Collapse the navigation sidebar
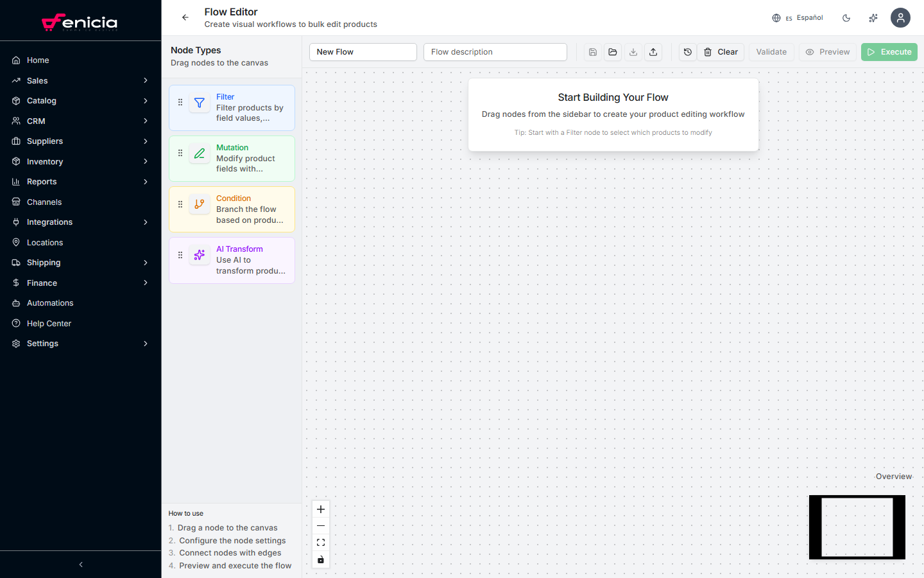This screenshot has height=578, width=924. pyautogui.click(x=80, y=565)
